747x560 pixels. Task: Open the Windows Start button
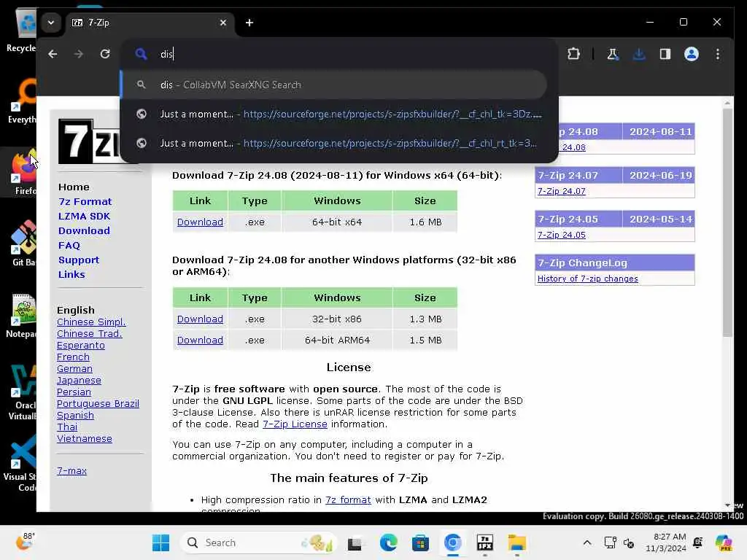point(160,542)
